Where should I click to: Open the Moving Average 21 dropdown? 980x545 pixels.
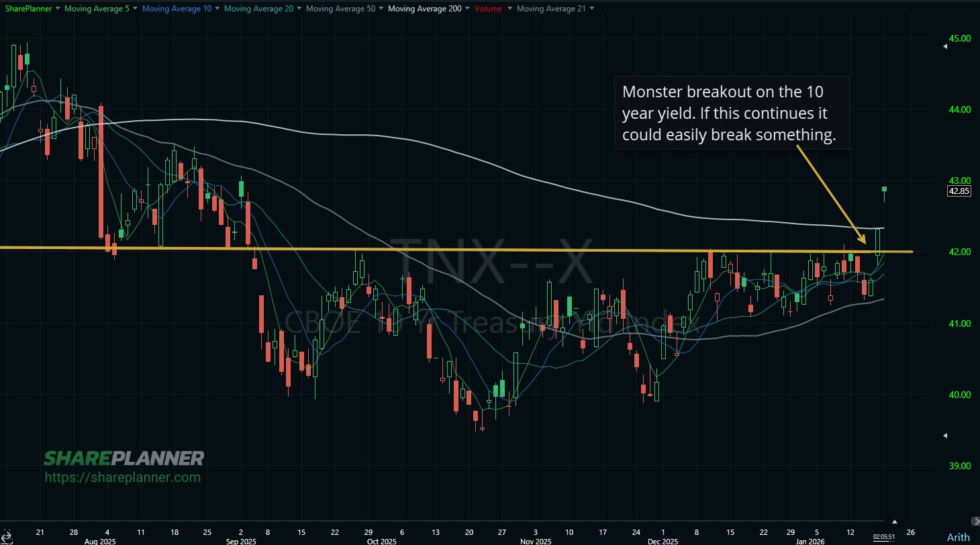coord(591,9)
